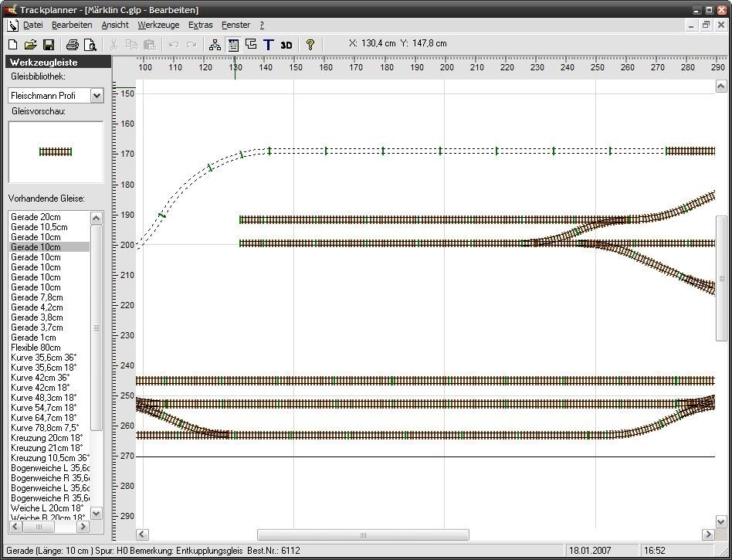
Task: Open print preview from the toolbar
Action: click(x=90, y=45)
